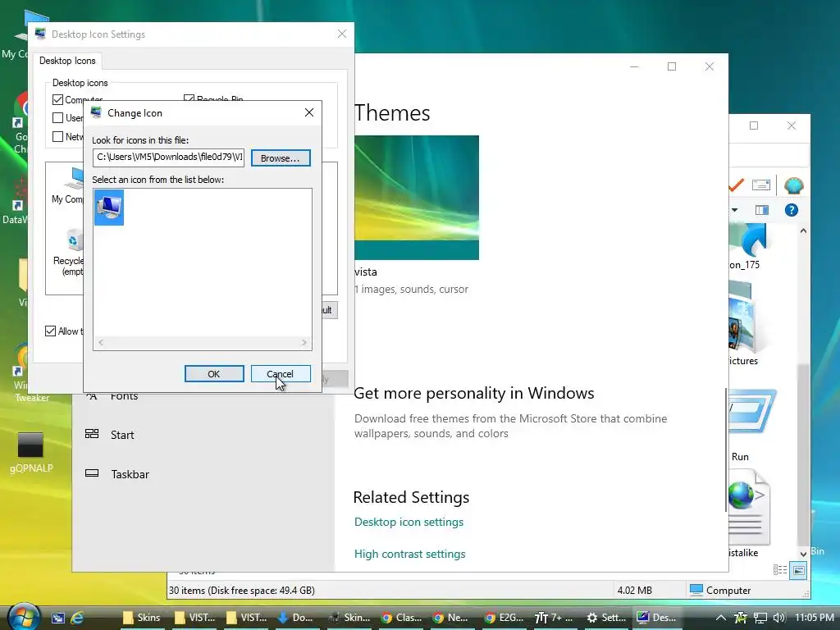Click the 30 items disk free space status text
The image size is (840, 630).
(x=242, y=591)
